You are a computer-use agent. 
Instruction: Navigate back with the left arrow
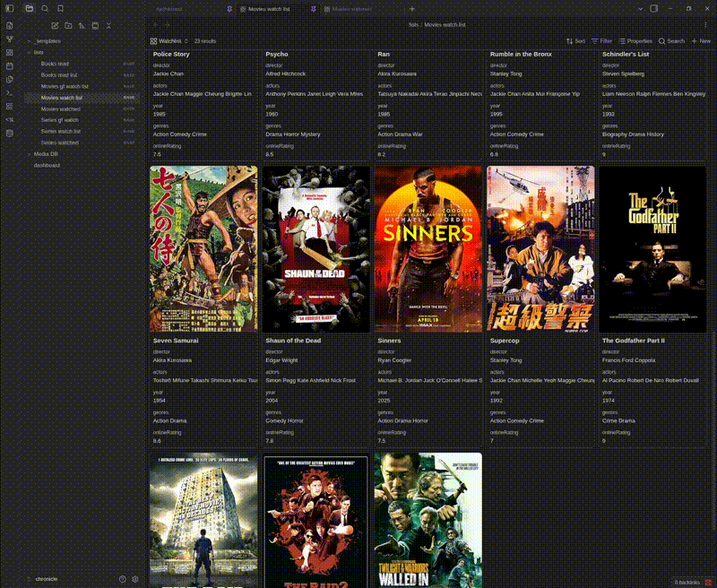click(155, 25)
